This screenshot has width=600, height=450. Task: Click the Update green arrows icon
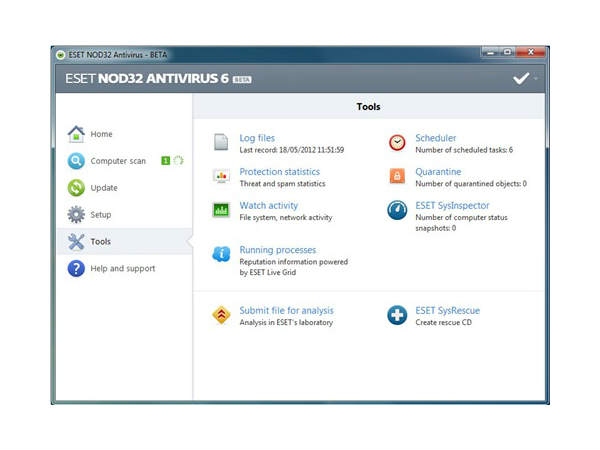pyautogui.click(x=76, y=188)
